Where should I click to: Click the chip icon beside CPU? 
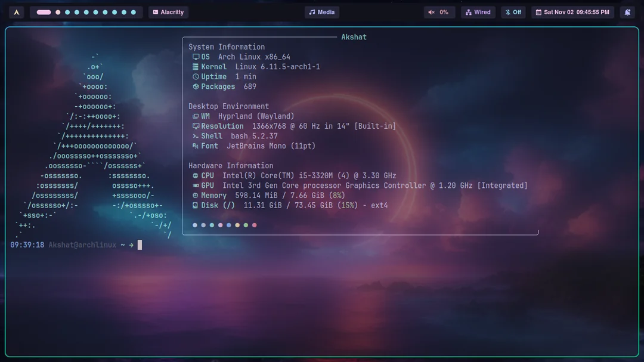click(196, 176)
